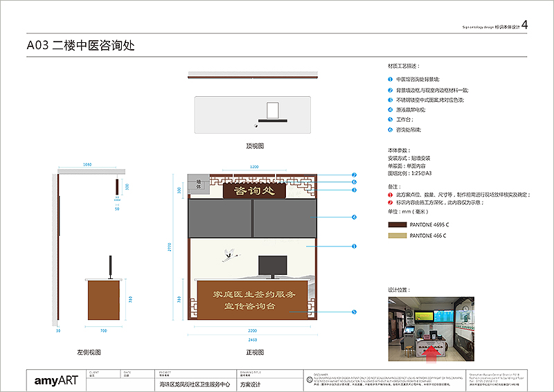This screenshot has width=554, height=392.
Task: Click legend bullet 5 beside 工作台
Action: point(390,120)
